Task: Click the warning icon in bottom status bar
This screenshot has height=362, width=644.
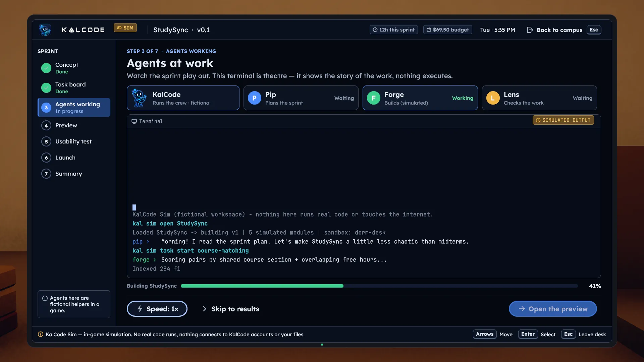Action: click(x=41, y=334)
